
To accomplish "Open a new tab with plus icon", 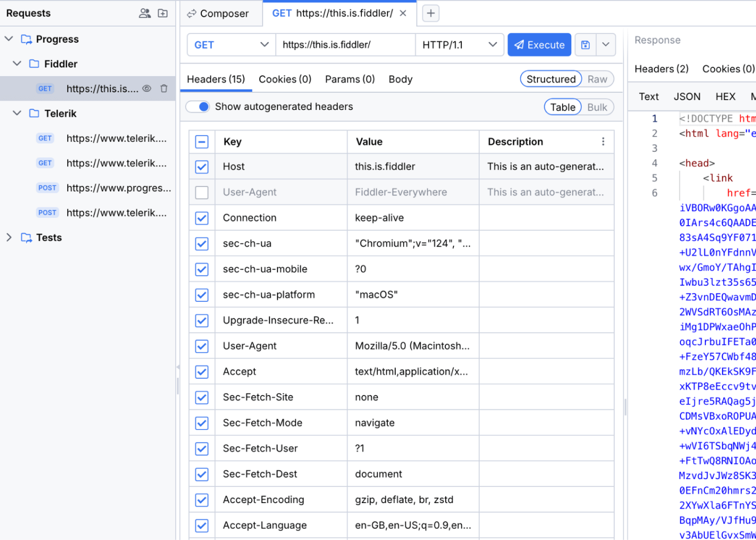I will point(430,14).
